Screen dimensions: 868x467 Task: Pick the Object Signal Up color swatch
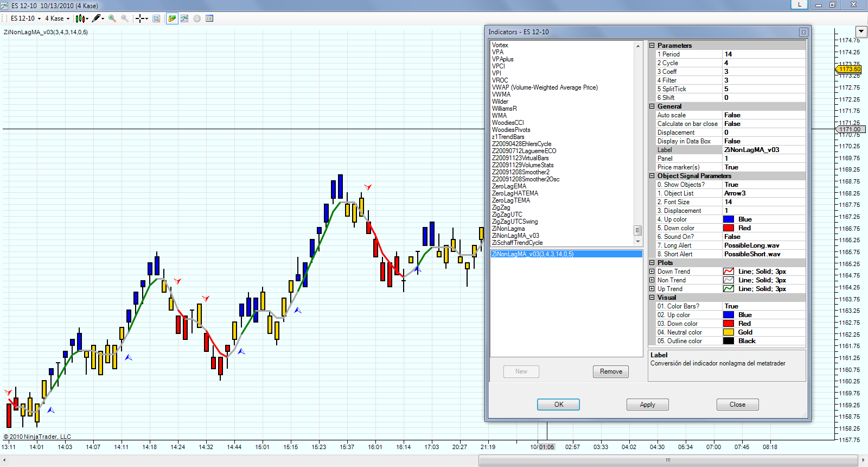(729, 219)
